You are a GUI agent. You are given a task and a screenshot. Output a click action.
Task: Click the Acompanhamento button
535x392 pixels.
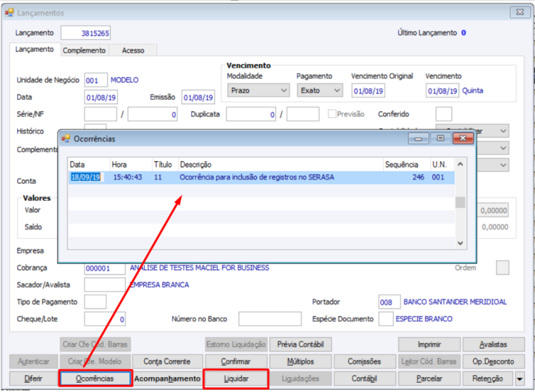tap(167, 378)
